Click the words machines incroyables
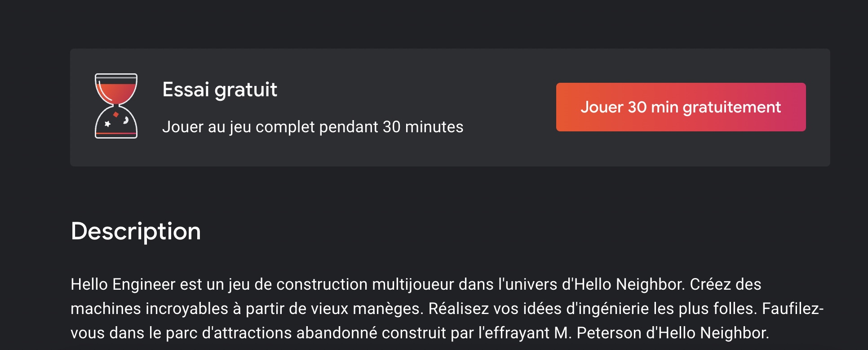This screenshot has width=868, height=350. (149, 309)
